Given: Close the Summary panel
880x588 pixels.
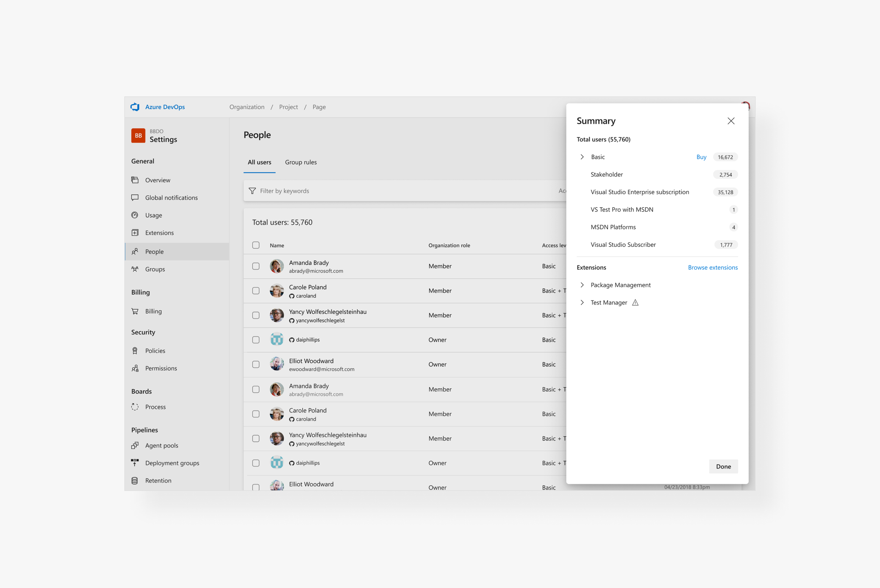Looking at the screenshot, I should coord(731,121).
